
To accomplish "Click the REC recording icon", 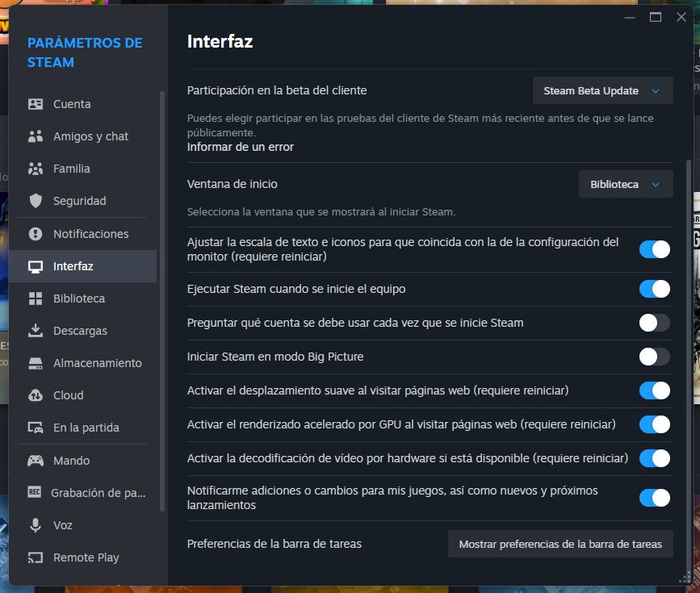I will click(x=35, y=492).
